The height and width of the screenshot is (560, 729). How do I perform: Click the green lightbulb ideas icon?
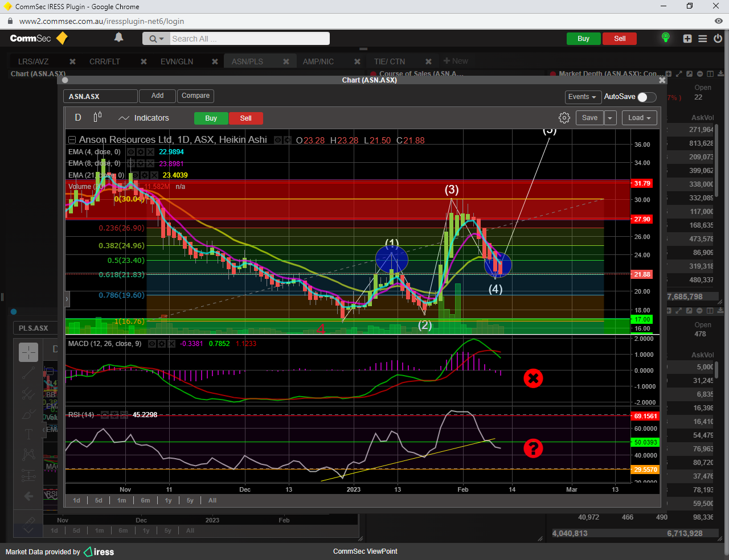point(665,38)
